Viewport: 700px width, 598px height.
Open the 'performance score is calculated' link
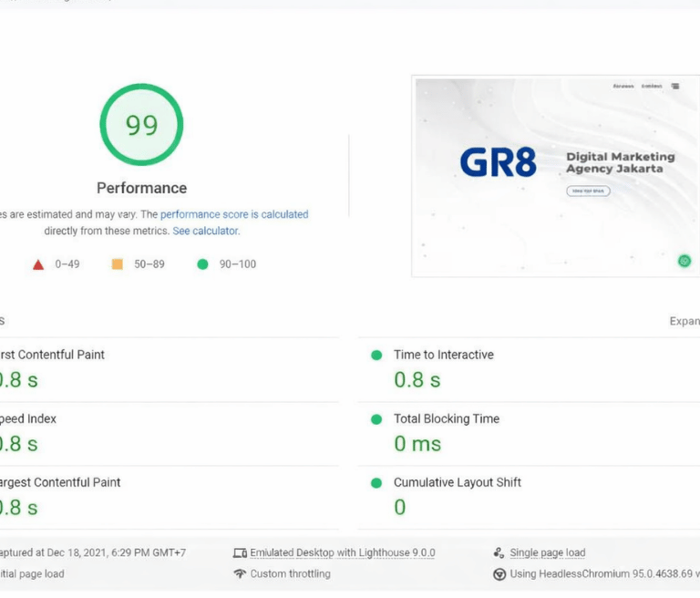pos(234,214)
